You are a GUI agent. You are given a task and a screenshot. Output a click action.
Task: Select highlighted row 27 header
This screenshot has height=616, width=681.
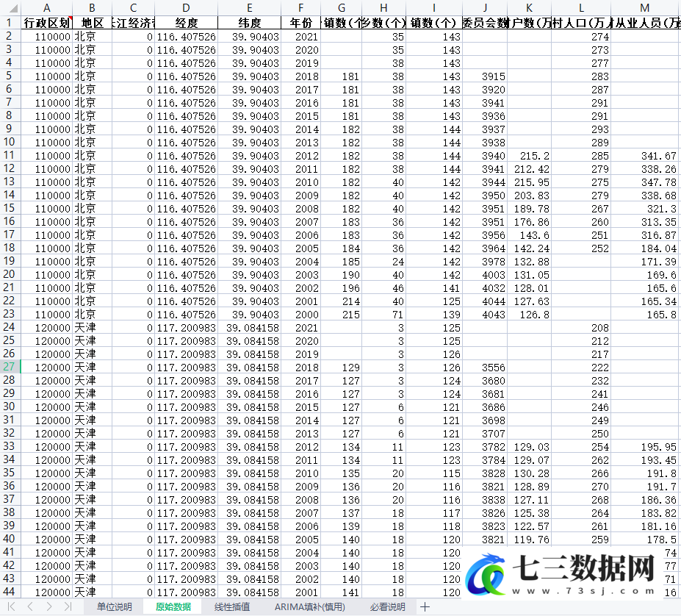(10, 367)
